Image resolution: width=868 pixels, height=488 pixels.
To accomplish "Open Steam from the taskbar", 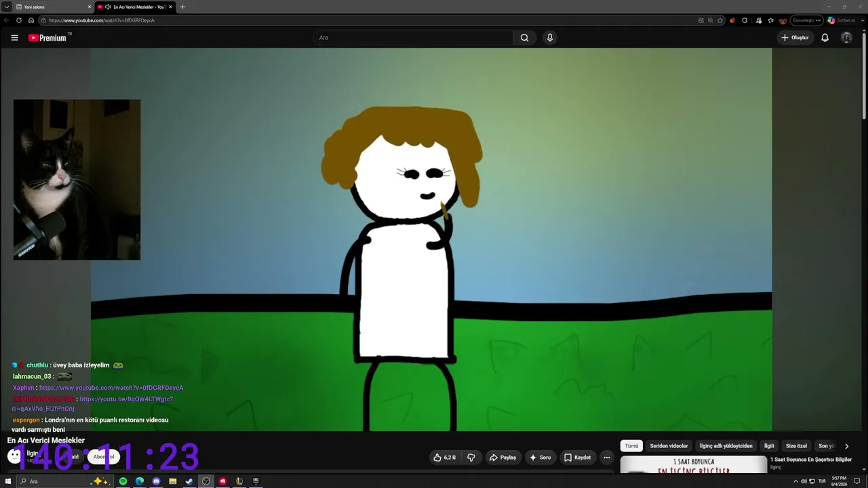I will coord(189,481).
